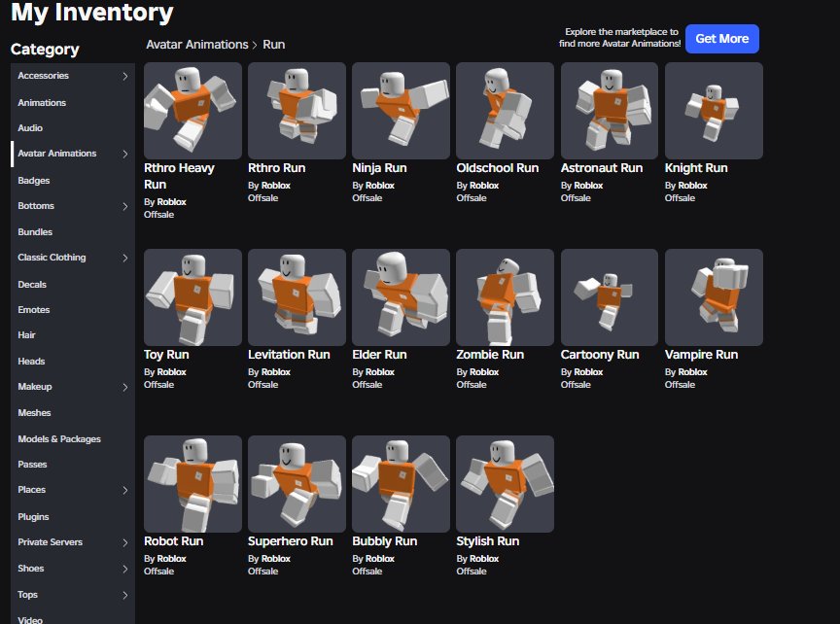Open the Knight Run thumbnail image

point(714,111)
